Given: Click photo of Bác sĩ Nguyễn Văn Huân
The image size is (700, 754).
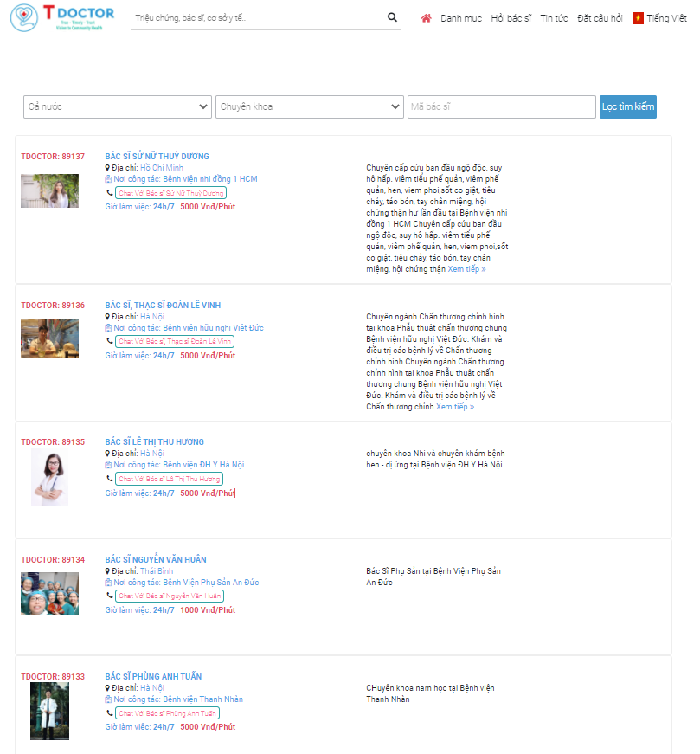Looking at the screenshot, I should [x=49, y=594].
